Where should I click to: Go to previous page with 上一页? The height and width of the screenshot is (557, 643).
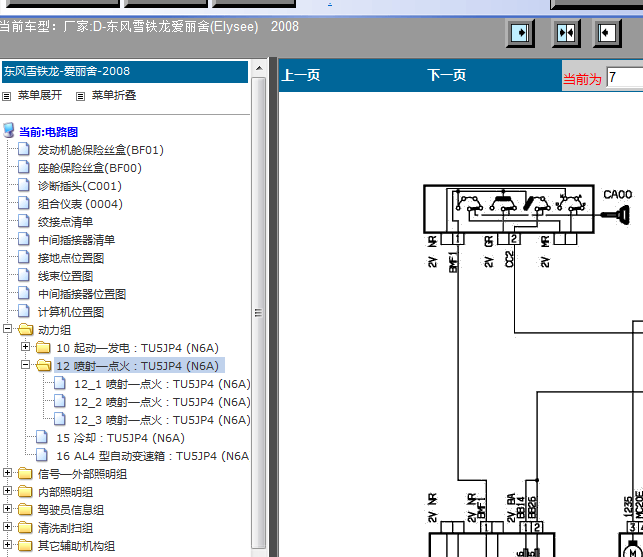click(300, 75)
